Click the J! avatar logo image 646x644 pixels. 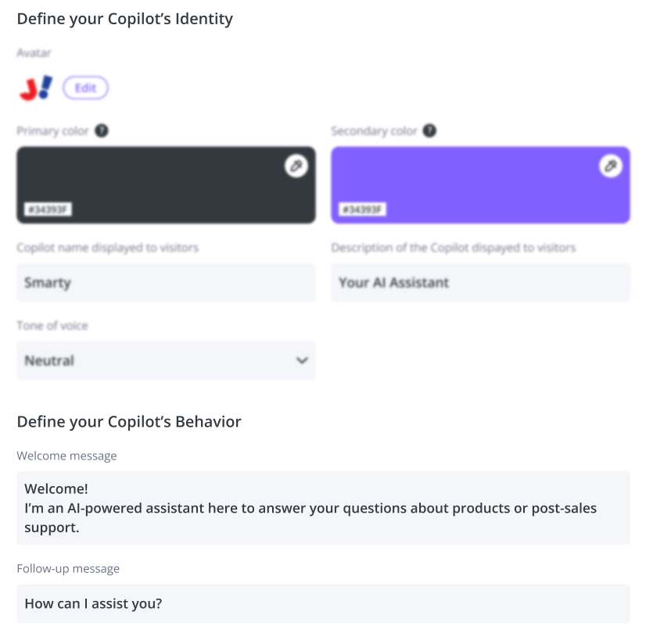pyautogui.click(x=36, y=88)
